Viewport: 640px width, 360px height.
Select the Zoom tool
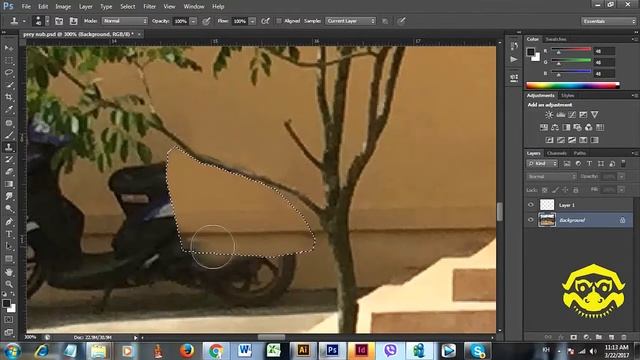[x=9, y=284]
